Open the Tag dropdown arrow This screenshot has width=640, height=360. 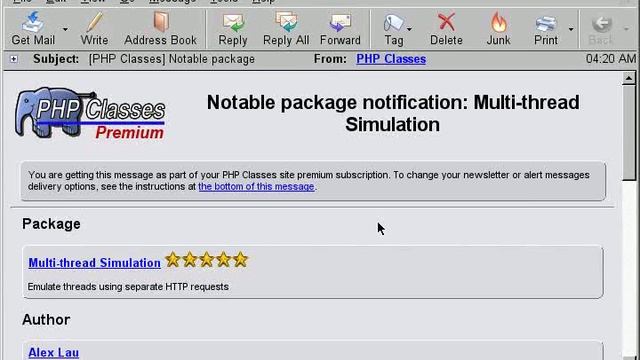(409, 29)
